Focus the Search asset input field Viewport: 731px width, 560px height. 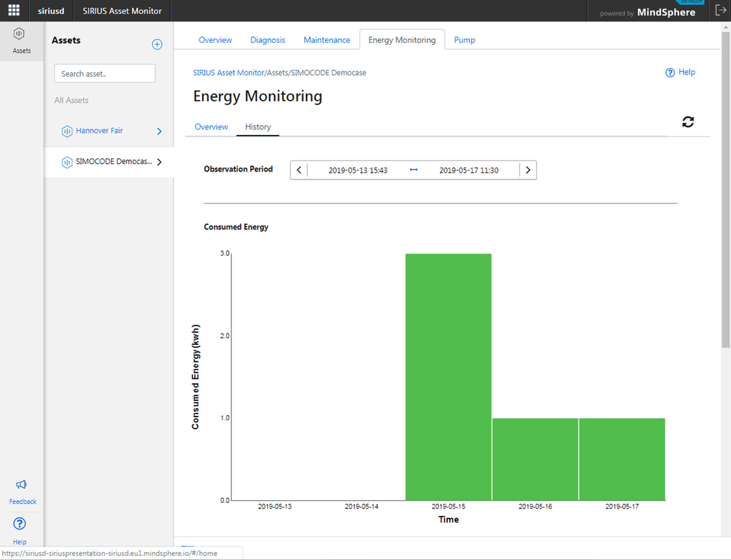tap(105, 73)
